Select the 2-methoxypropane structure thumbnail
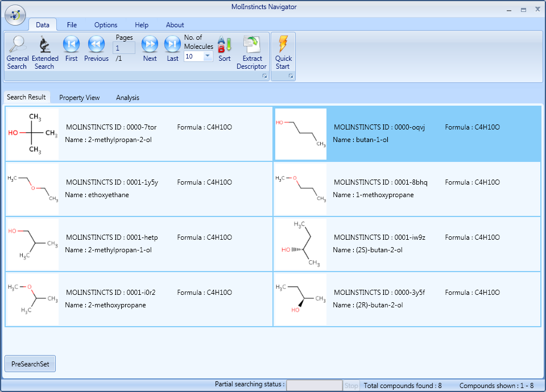This screenshot has width=546, height=392. click(x=33, y=299)
